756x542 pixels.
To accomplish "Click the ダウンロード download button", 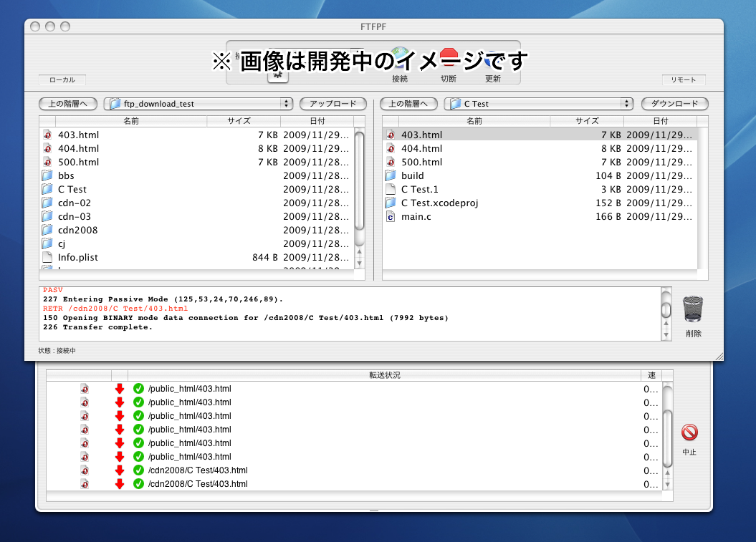I will pyautogui.click(x=674, y=104).
